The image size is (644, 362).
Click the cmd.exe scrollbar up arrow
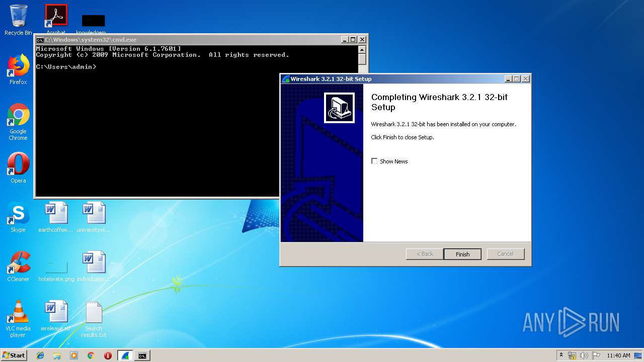tap(362, 49)
